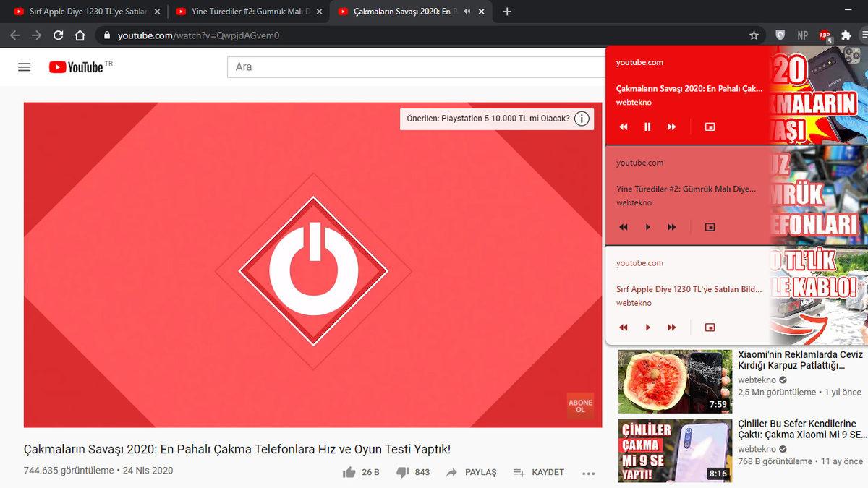
Task: Open the YouTube hamburger menu
Action: pos(24,67)
